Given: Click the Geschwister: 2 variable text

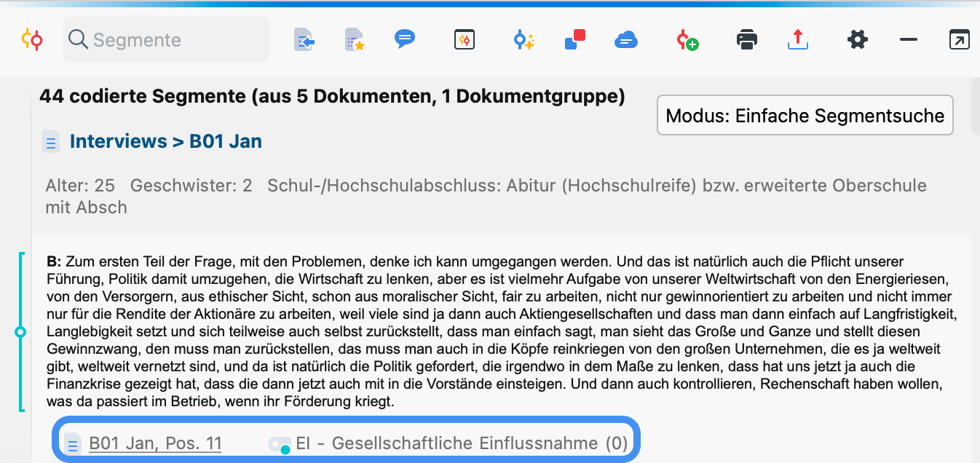Looking at the screenshot, I should click(x=191, y=186).
